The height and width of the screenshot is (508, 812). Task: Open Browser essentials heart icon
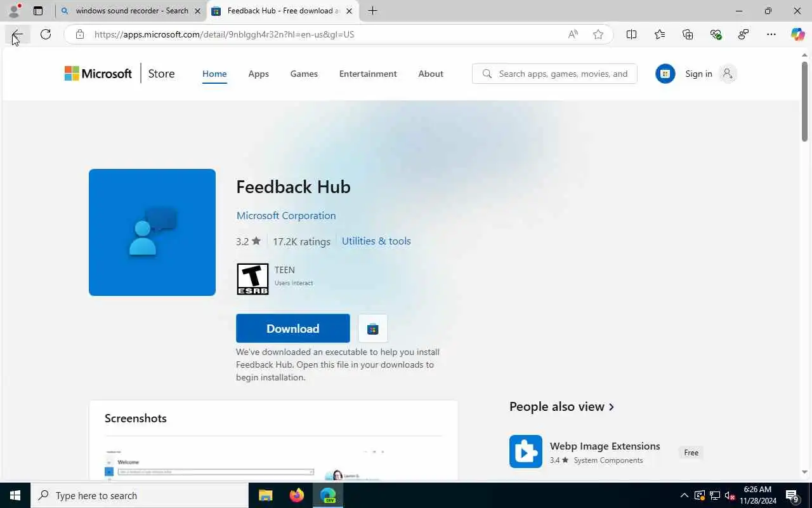point(716,34)
